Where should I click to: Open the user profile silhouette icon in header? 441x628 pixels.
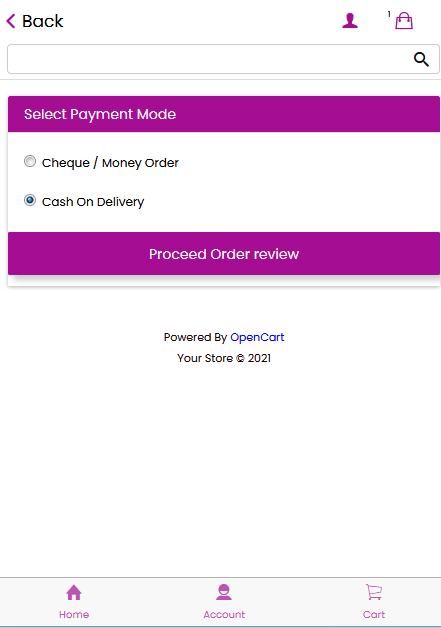(x=350, y=21)
